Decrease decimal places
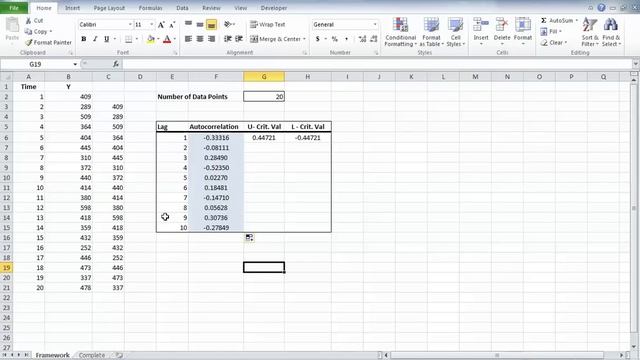The width and height of the screenshot is (640, 360). (373, 39)
